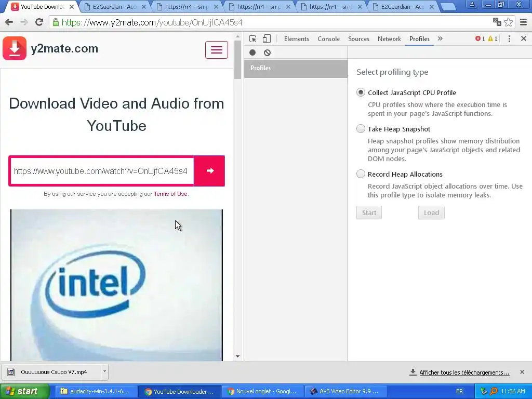Click the Chrome user profile icon
532x399 pixels.
(472, 4)
